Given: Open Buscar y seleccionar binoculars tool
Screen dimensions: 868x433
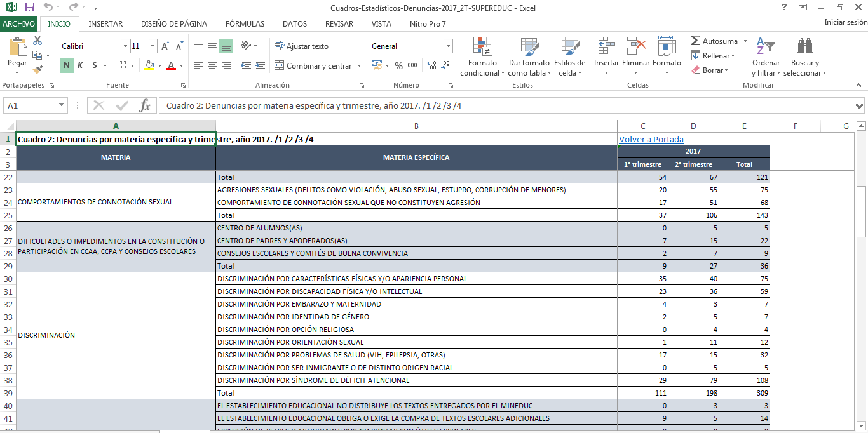Looking at the screenshot, I should [805, 56].
